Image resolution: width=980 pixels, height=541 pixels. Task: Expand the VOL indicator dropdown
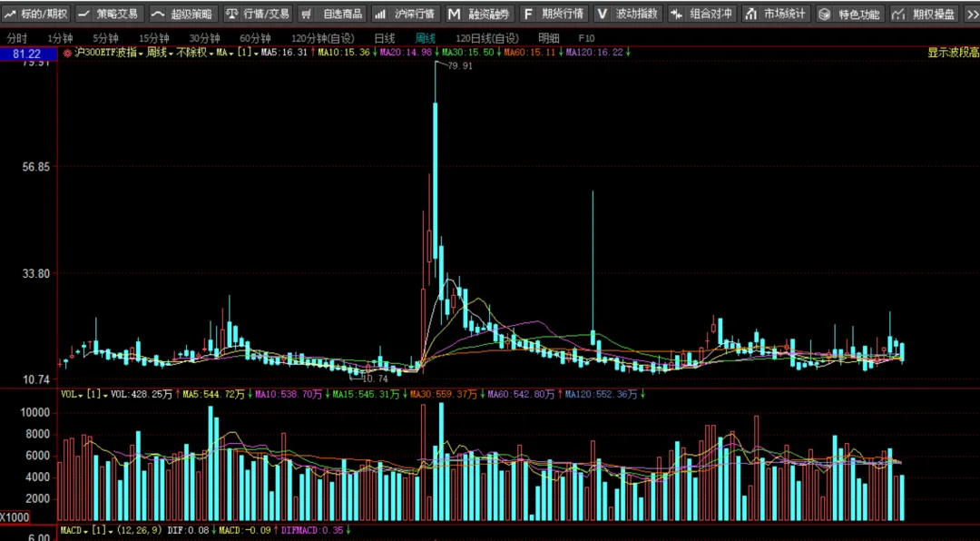[72, 394]
